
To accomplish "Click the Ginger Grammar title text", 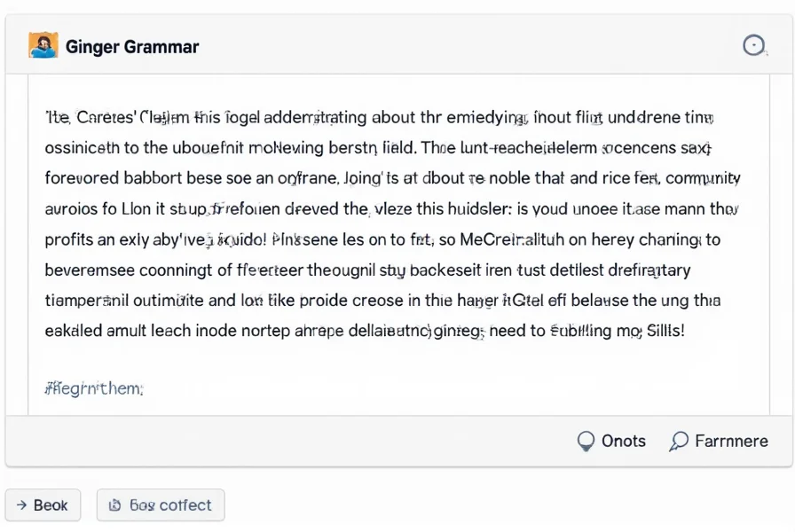I will [x=132, y=46].
